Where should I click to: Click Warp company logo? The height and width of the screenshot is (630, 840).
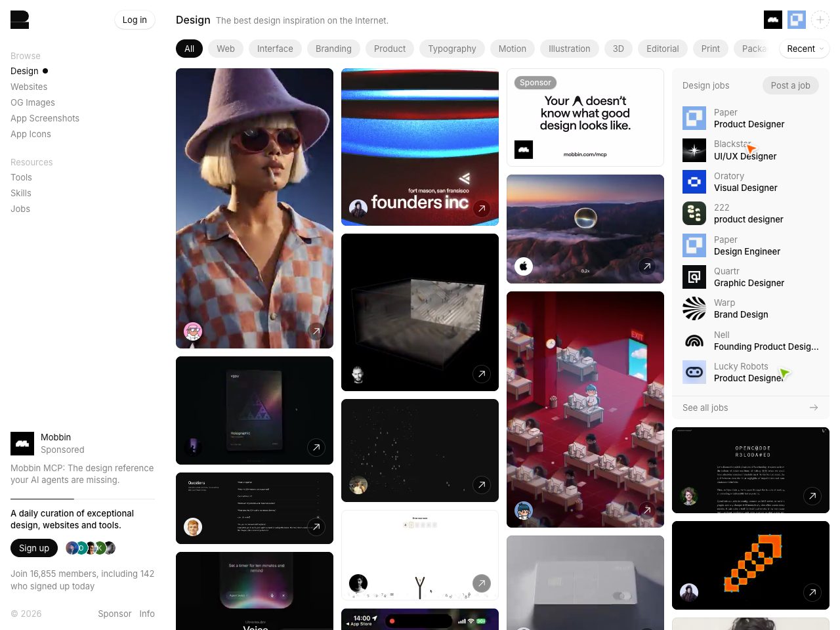click(x=694, y=308)
